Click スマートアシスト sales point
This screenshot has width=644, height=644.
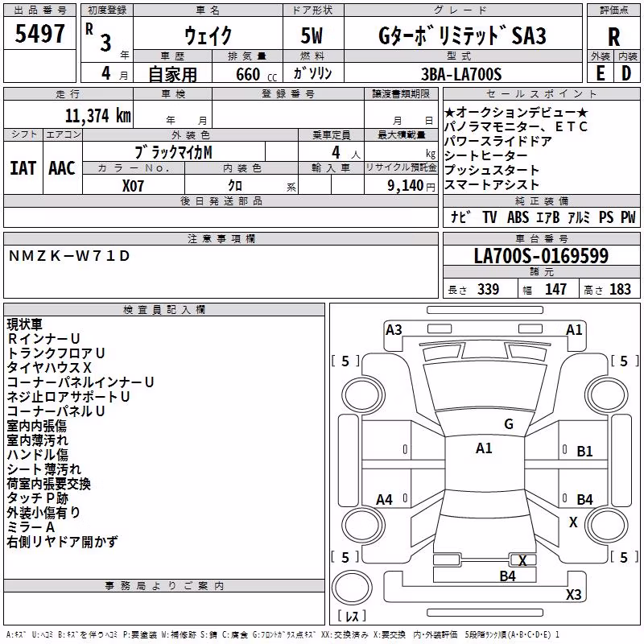[x=492, y=184]
